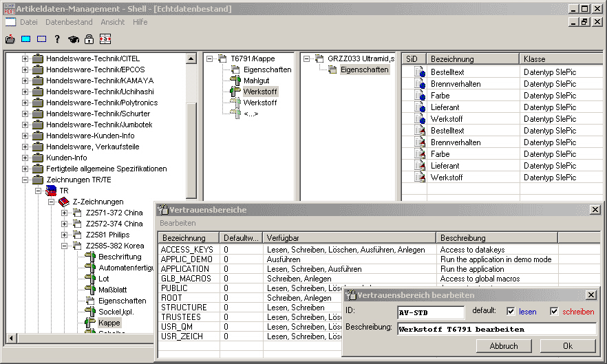Select the Z2581 Philips tree item
Viewport: 607px width, 364px height.
tap(107, 235)
